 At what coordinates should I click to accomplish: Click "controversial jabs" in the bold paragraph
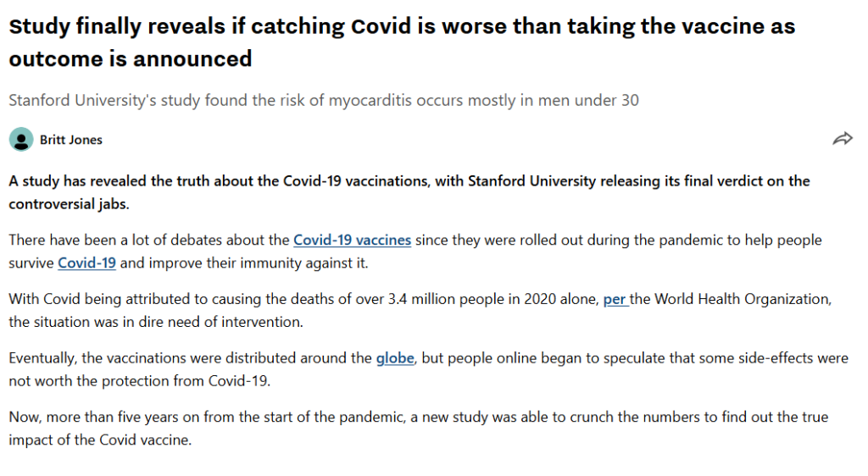(68, 204)
